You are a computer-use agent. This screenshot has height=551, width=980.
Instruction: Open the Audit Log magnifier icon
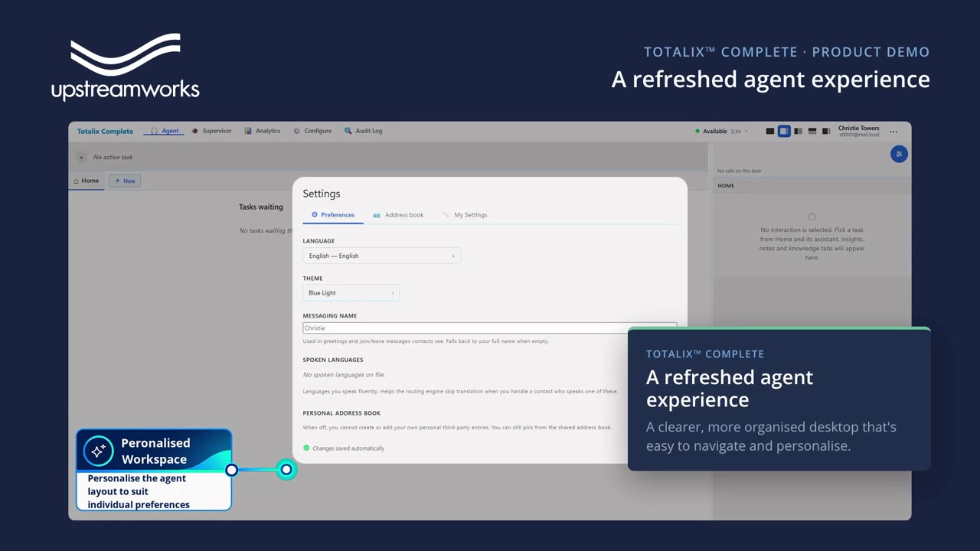348,131
